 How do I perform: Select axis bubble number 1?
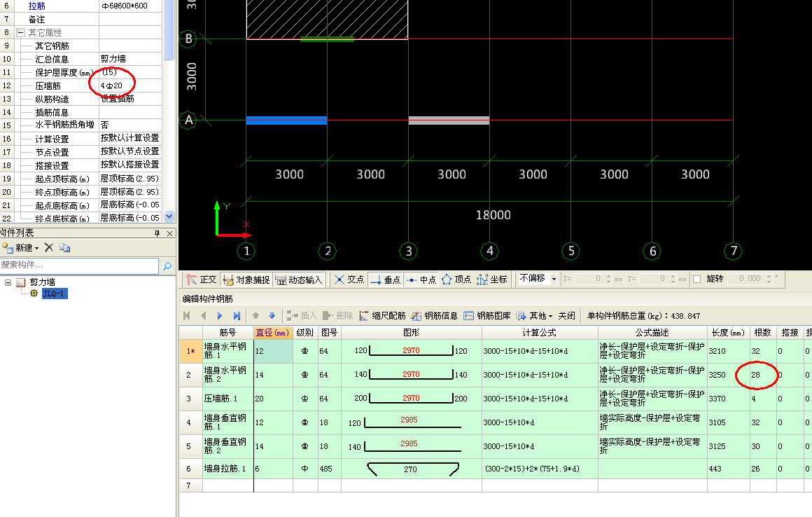coord(246,251)
